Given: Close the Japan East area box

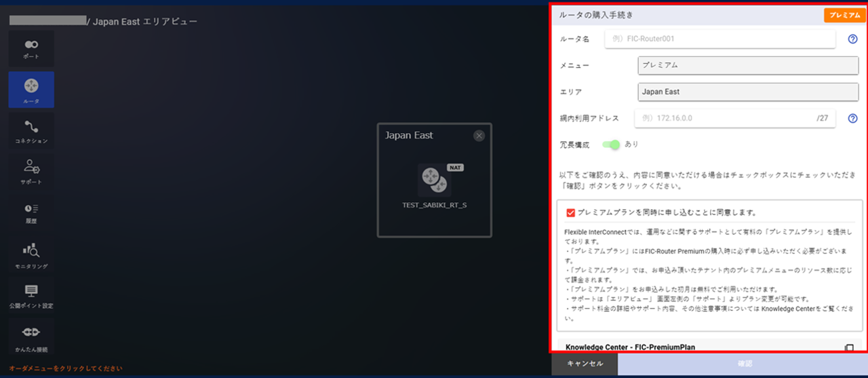Looking at the screenshot, I should 479,136.
